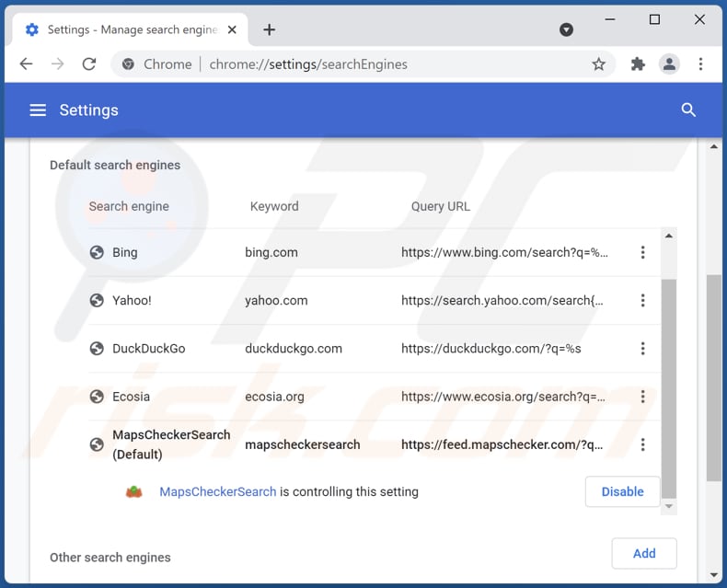Click the Chrome site info icon in address bar

(x=128, y=64)
